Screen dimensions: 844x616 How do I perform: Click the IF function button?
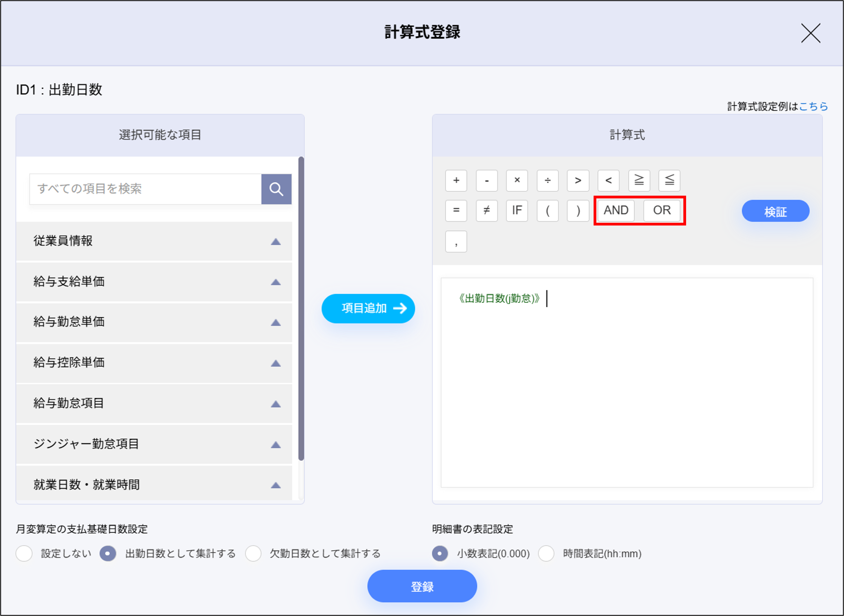click(x=517, y=211)
